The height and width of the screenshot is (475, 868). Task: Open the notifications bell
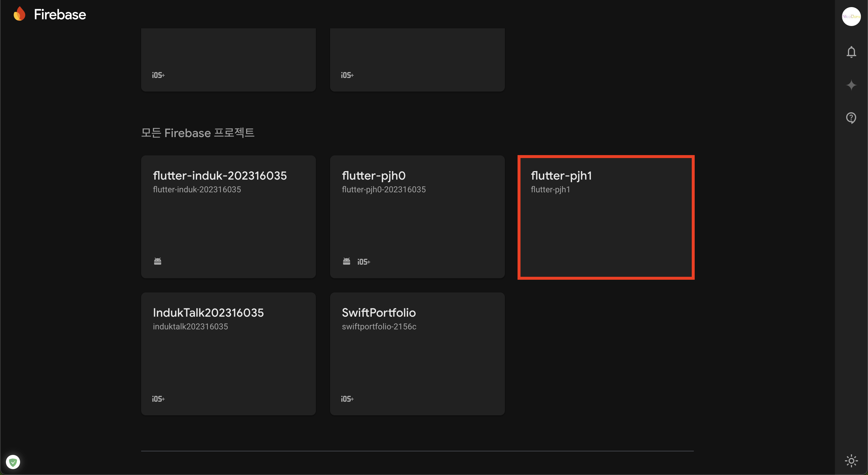tap(851, 52)
